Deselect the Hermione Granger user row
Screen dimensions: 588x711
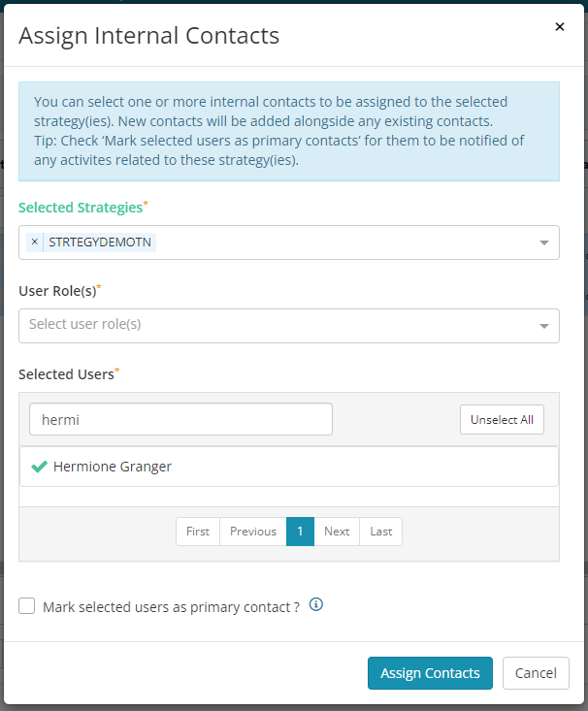(x=289, y=467)
